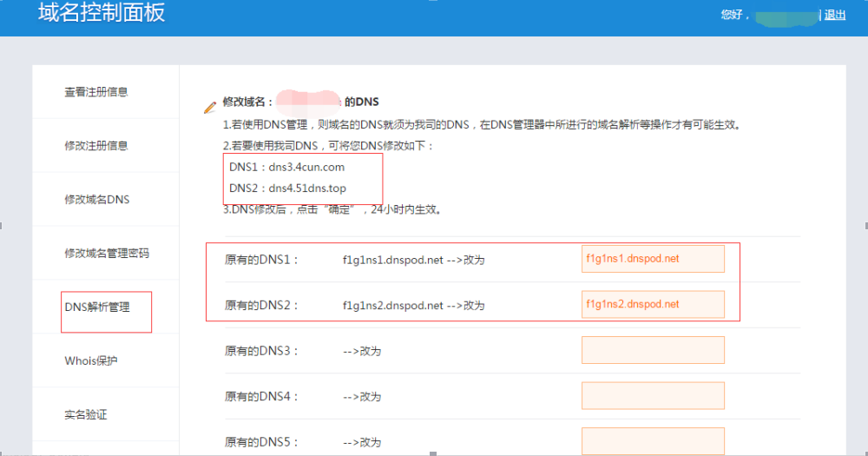
Task: Select 修改注册信息 from the sidebar
Action: click(x=95, y=146)
